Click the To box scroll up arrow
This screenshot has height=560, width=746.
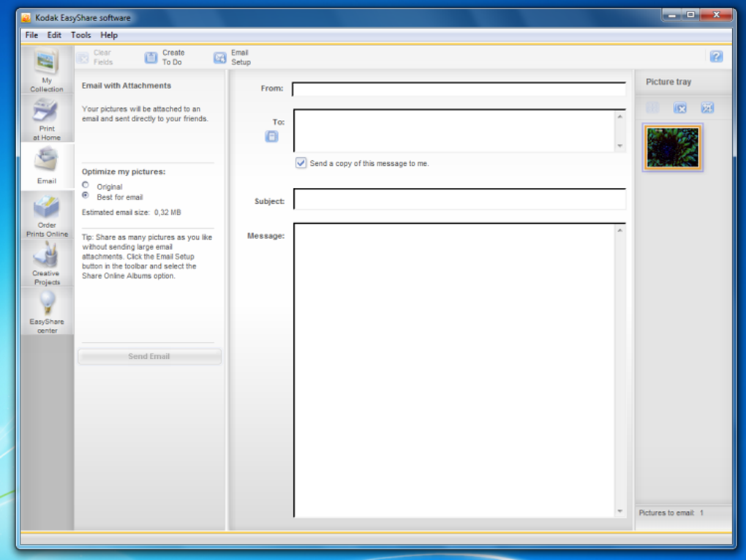[x=620, y=116]
